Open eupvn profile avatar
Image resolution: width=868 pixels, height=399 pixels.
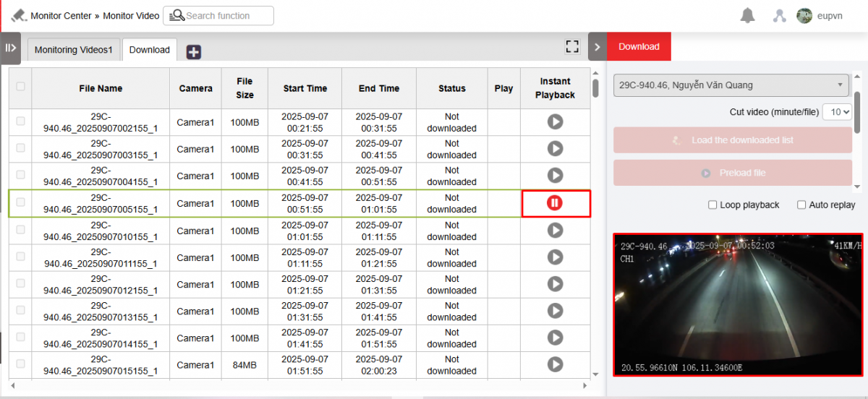pyautogui.click(x=804, y=15)
